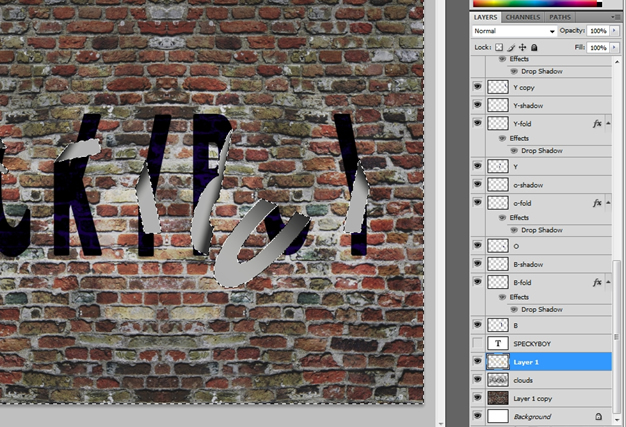Select the Background layer name
The height and width of the screenshot is (427, 626).
pyautogui.click(x=532, y=417)
